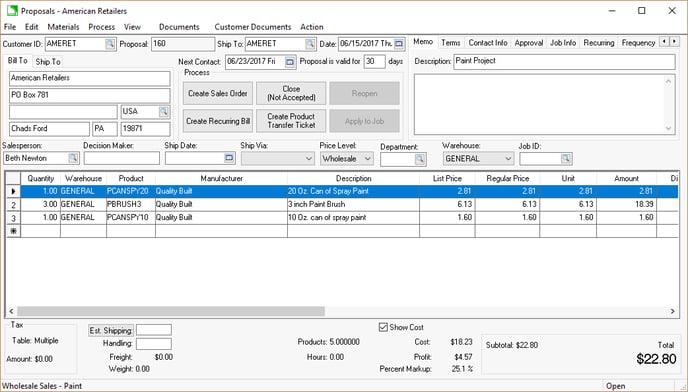Open the Process menu
The width and height of the screenshot is (688, 392).
101,27
